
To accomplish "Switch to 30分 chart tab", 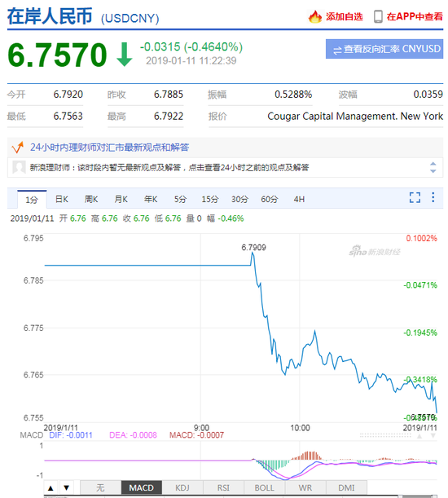I will (239, 199).
